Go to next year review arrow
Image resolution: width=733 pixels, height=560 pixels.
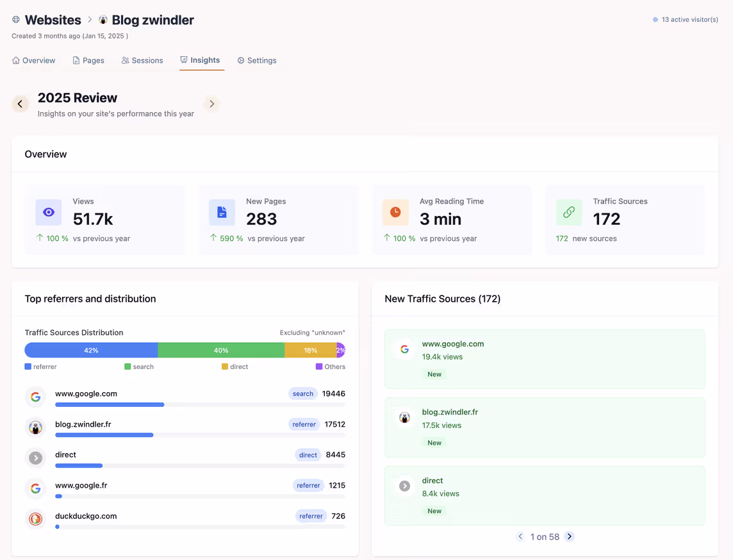pos(211,104)
